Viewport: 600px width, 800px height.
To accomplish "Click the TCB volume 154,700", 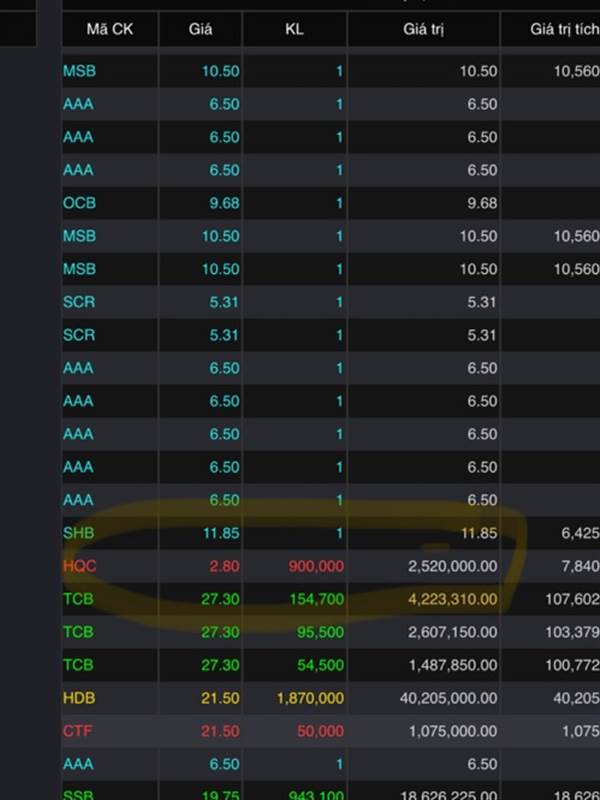I will 316,599.
